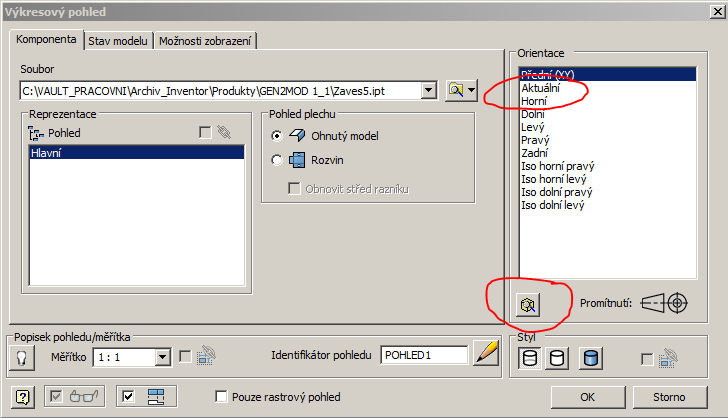The height and width of the screenshot is (418, 728).
Task: Toggle the associative checkbox beside Pohled representation
Action: (205, 132)
